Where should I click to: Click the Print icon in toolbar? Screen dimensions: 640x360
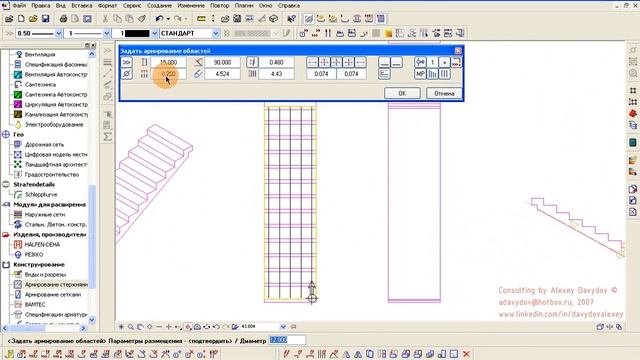pyautogui.click(x=63, y=19)
